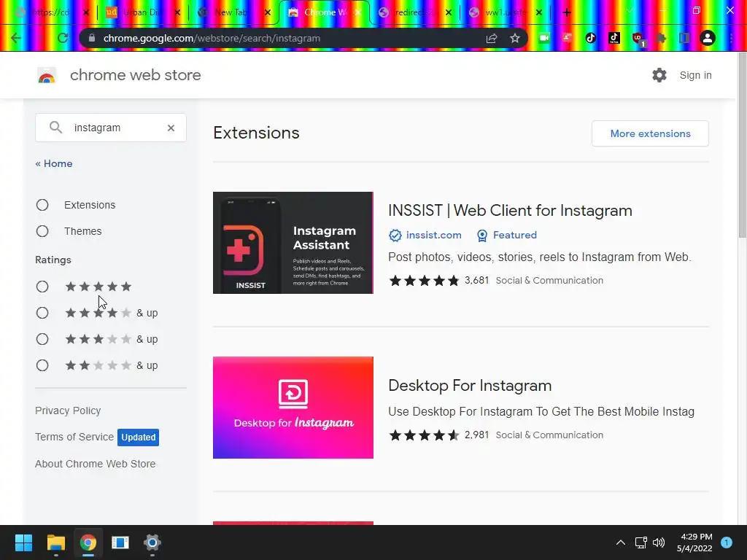Close the Chrome Web Store tab
Image resolution: width=747 pixels, height=560 pixels.
pyautogui.click(x=359, y=12)
